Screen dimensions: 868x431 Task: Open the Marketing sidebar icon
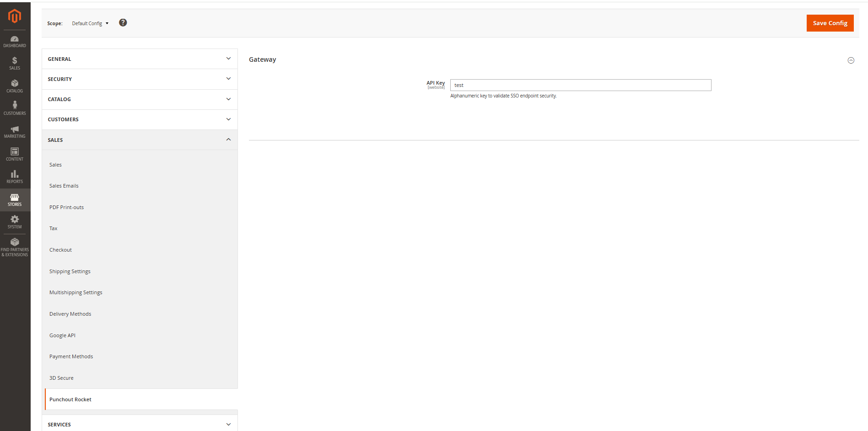(x=15, y=132)
